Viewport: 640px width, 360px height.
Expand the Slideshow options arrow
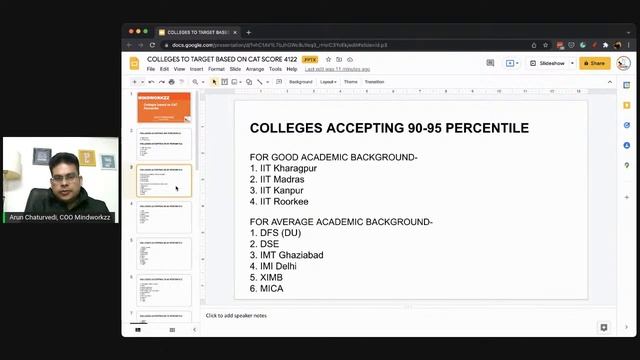pyautogui.click(x=572, y=63)
